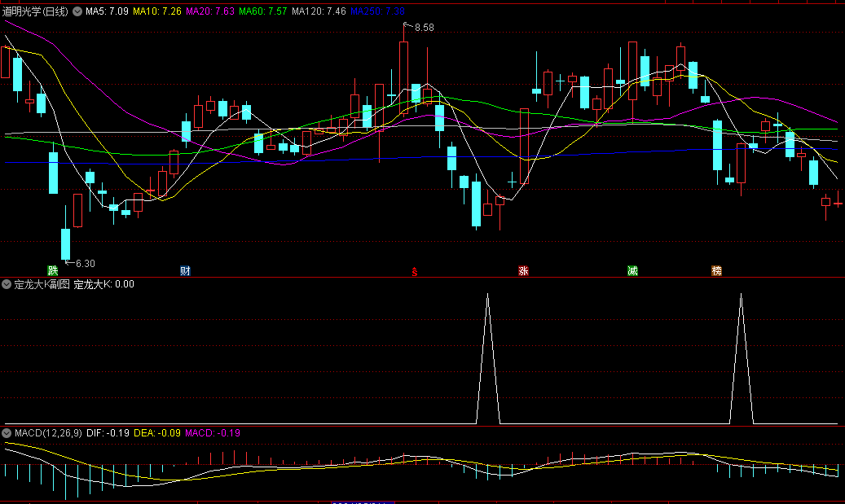Click the orange 榜 ranking marker icon
The height and width of the screenshot is (504, 845).
716,270
